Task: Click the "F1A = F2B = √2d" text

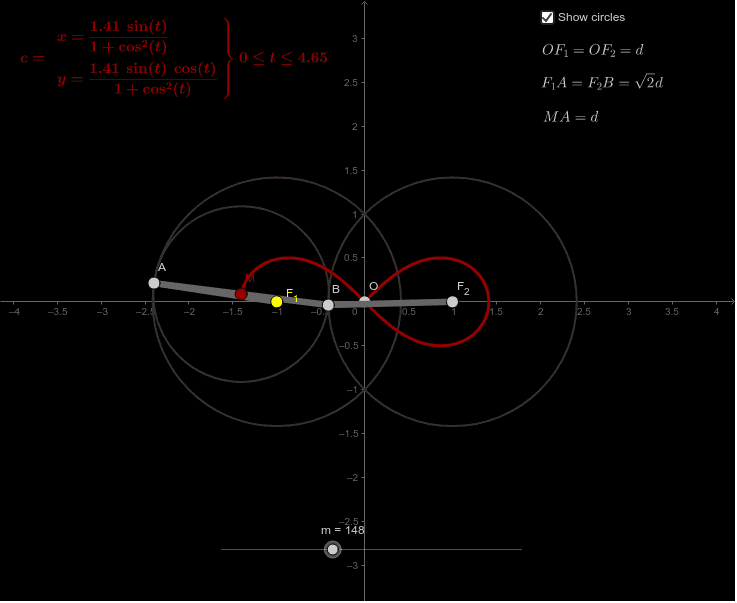Action: [x=603, y=83]
